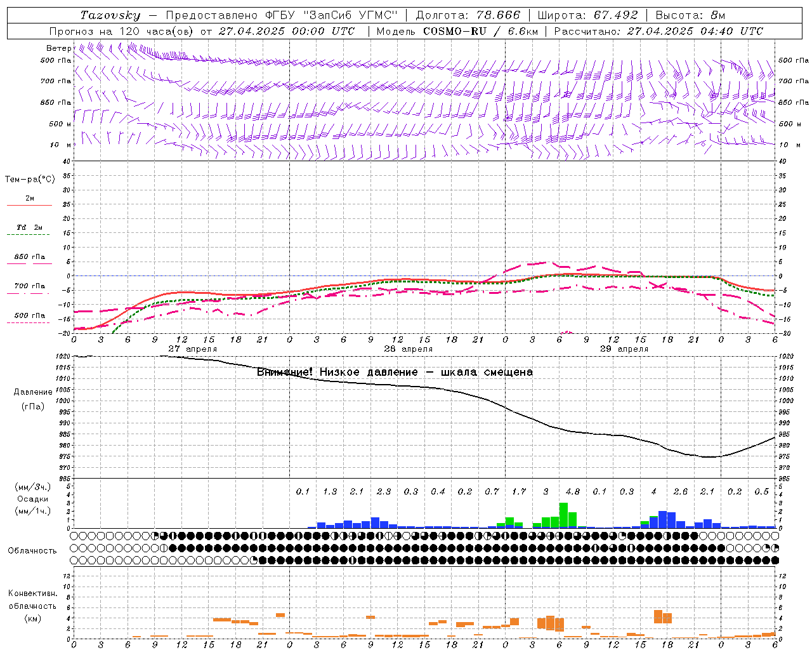This screenshot has height=650, width=812.
Task: Click the "Td 2м" dew point legend entry
Action: (30, 227)
